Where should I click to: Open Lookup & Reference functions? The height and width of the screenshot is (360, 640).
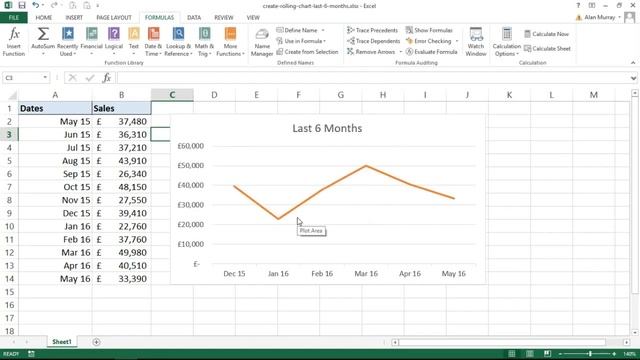coord(178,42)
